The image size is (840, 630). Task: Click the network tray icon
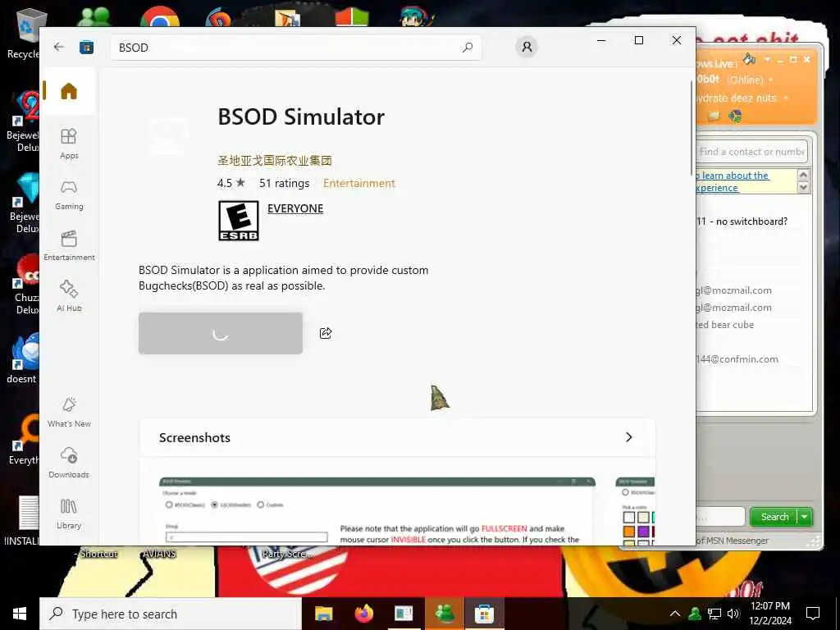[714, 614]
